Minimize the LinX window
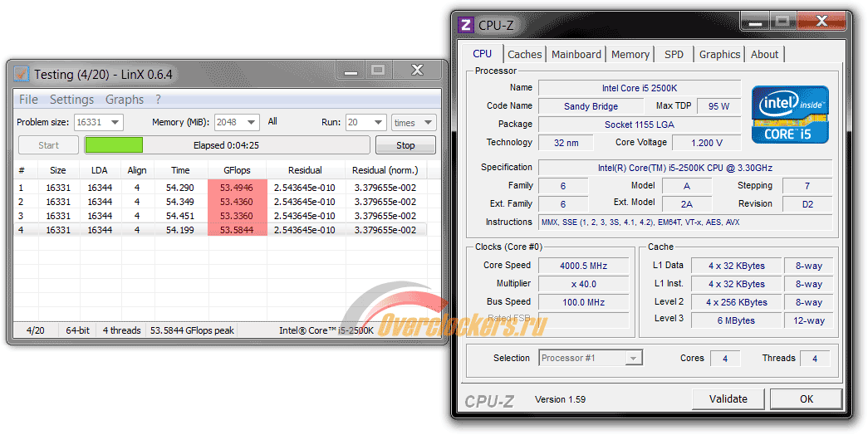Image resolution: width=868 pixels, height=435 pixels. pyautogui.click(x=351, y=71)
